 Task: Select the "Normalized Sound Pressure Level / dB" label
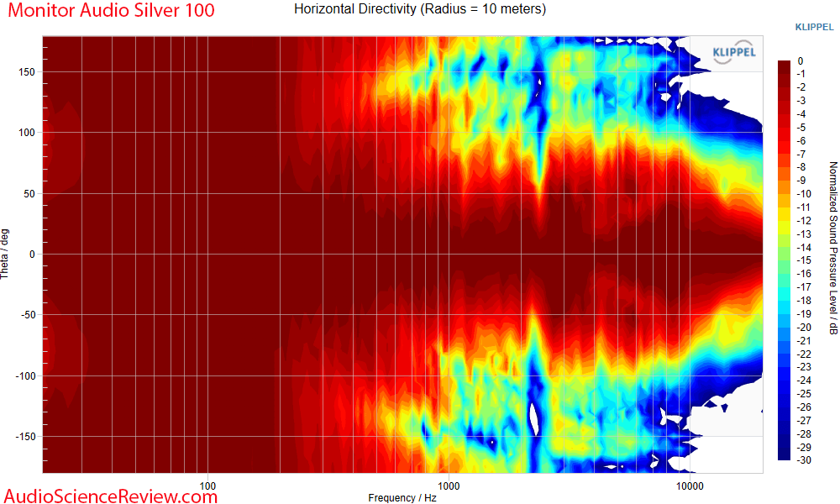coord(833,249)
